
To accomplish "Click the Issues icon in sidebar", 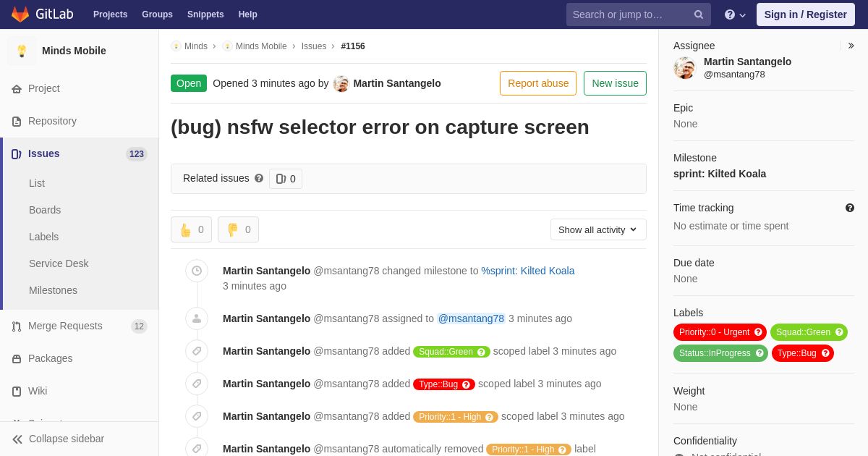I will (x=17, y=153).
